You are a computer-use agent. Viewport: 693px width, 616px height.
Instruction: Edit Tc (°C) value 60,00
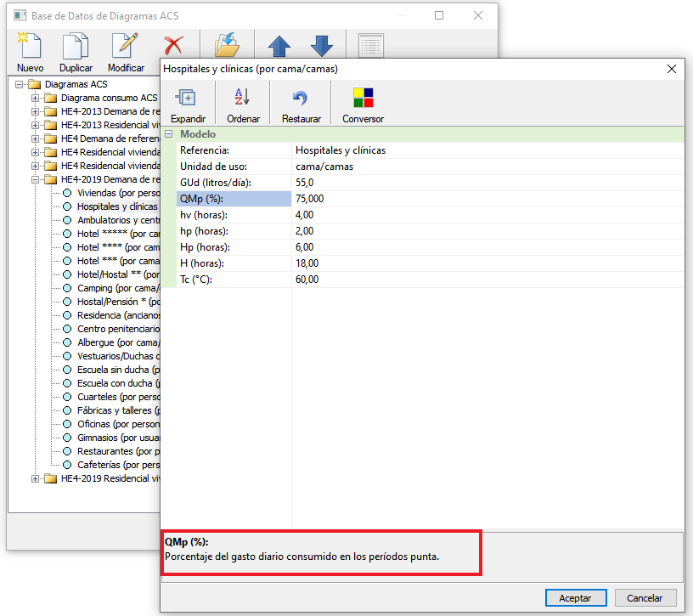pyautogui.click(x=487, y=280)
